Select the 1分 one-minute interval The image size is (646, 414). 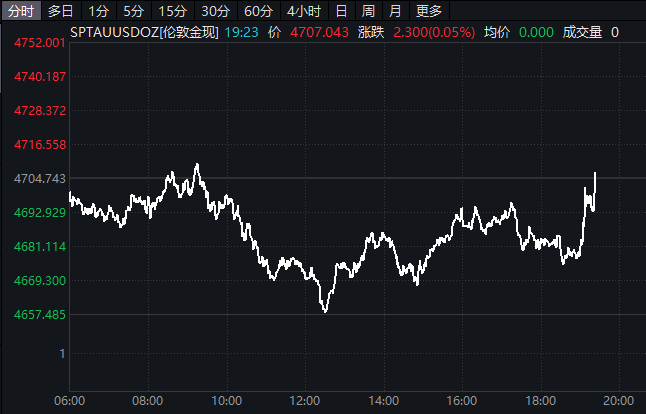click(98, 11)
